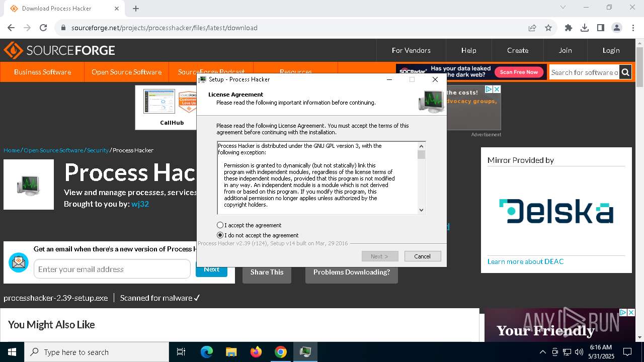This screenshot has width=644, height=362.
Task: Open Business Software nav tab
Action: (42, 72)
